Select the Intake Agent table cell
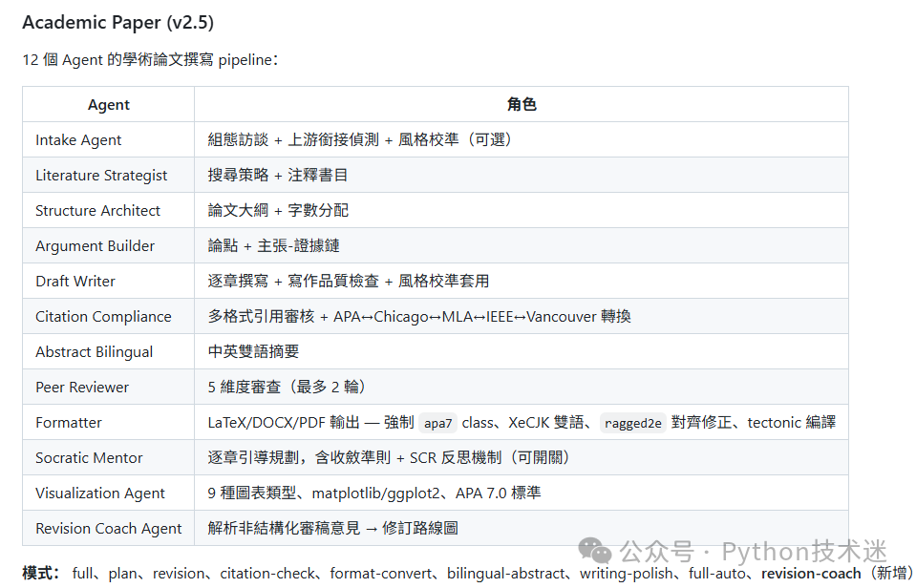The image size is (916, 588). (x=77, y=139)
